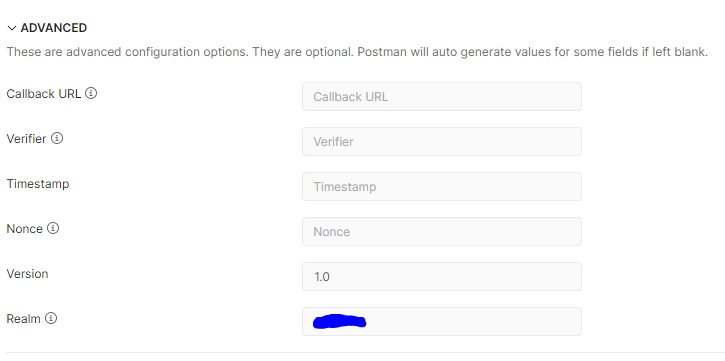Click the Nonce label text
This screenshot has width=725, height=361.
(25, 229)
